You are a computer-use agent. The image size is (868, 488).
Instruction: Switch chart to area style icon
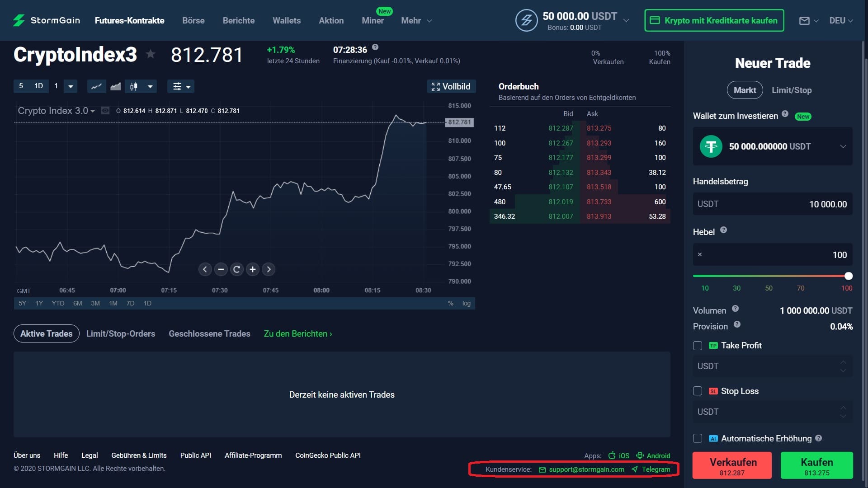coord(116,86)
